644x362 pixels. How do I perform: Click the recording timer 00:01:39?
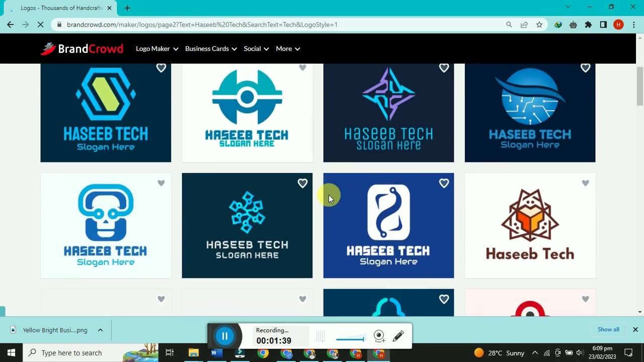click(274, 341)
